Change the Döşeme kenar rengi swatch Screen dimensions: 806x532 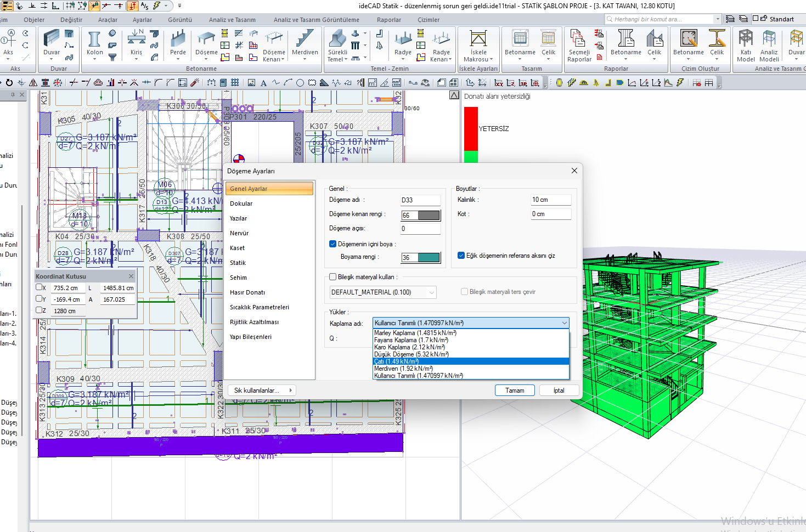point(429,216)
